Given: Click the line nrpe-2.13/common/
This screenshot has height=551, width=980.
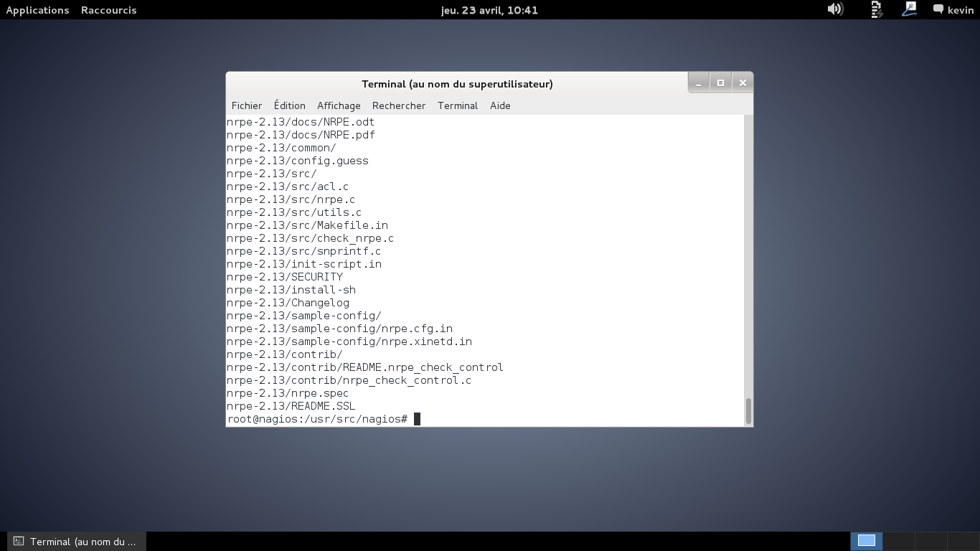Looking at the screenshot, I should [x=281, y=148].
